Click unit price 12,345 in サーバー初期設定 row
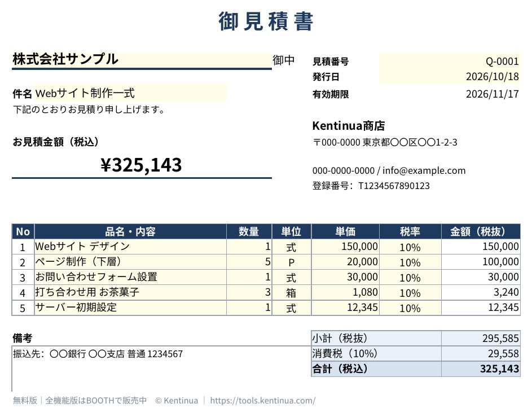The height and width of the screenshot is (417, 532). [345, 308]
